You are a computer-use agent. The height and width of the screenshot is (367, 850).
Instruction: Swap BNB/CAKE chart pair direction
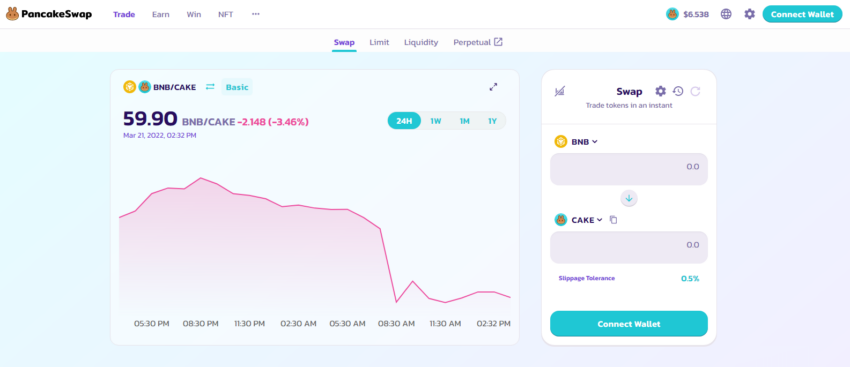[210, 87]
